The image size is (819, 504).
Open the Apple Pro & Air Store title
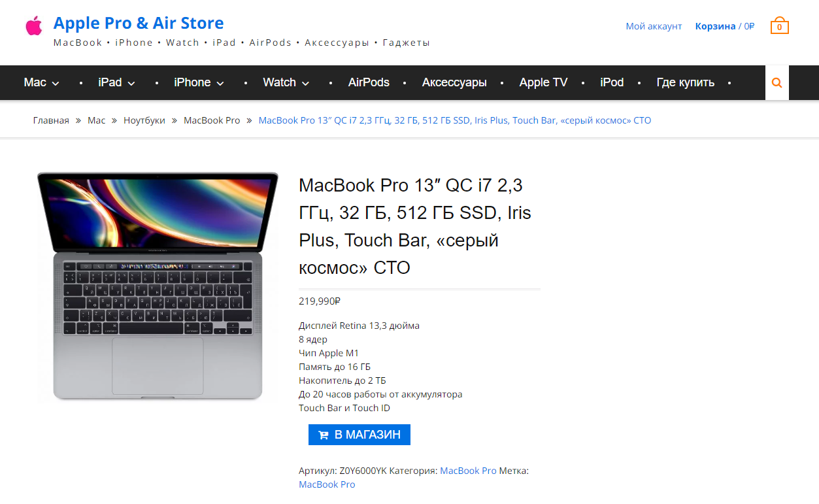[139, 23]
